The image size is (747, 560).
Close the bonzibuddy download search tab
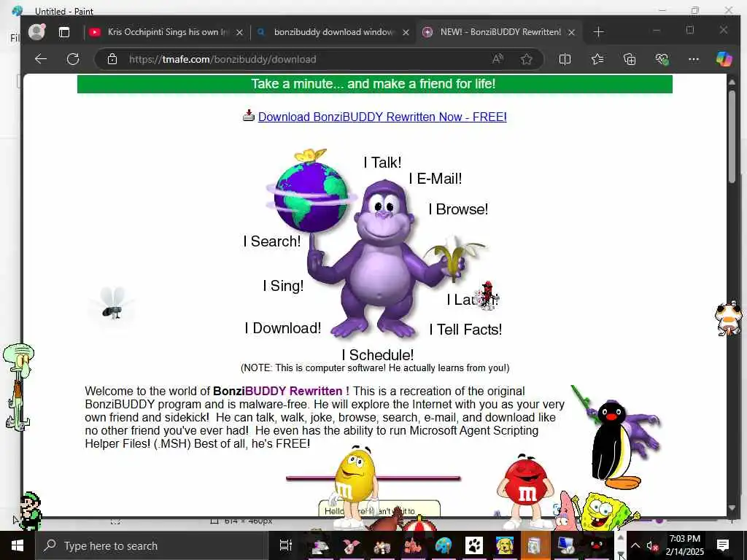point(406,32)
